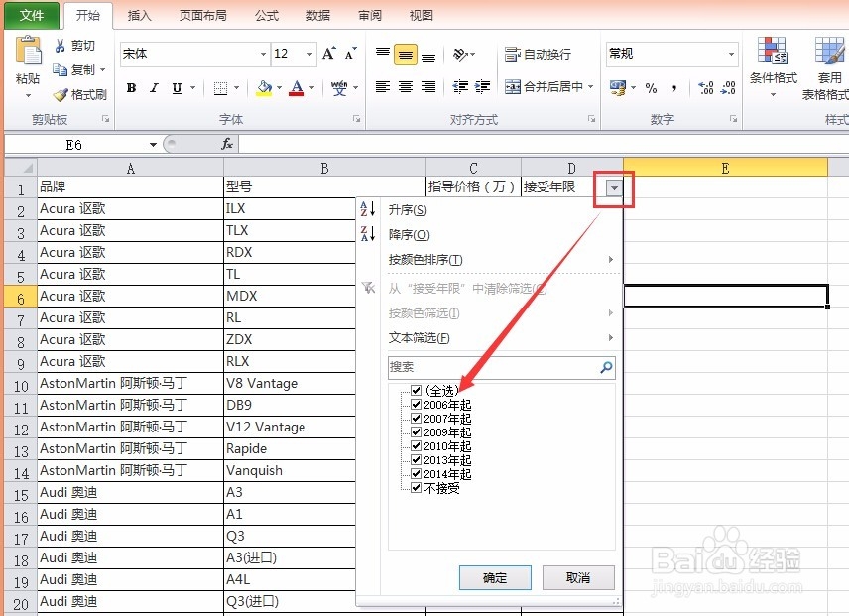849x616 pixels.
Task: Toggle underline with the U icon
Action: [x=176, y=88]
